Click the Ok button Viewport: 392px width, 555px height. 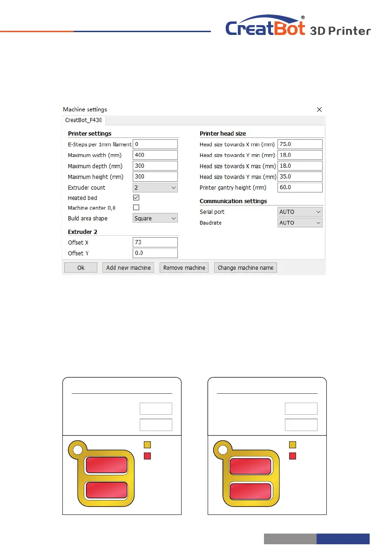(x=81, y=268)
